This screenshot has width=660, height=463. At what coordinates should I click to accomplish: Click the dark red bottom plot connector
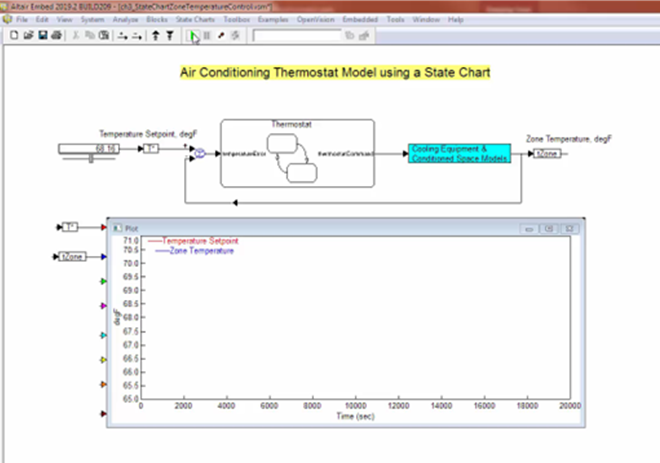tap(103, 414)
